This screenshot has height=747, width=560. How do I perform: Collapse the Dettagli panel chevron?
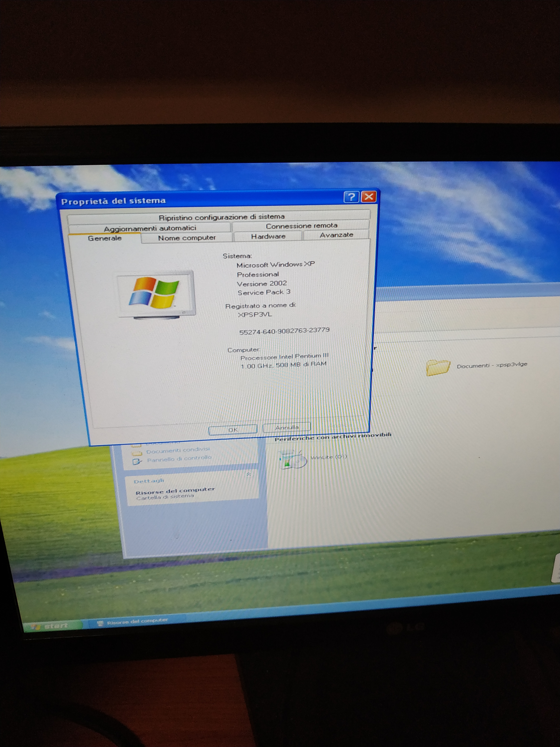(x=248, y=474)
